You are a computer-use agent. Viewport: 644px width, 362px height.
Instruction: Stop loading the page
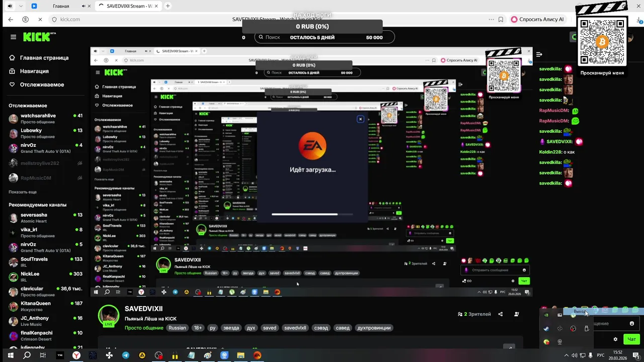coord(40,19)
